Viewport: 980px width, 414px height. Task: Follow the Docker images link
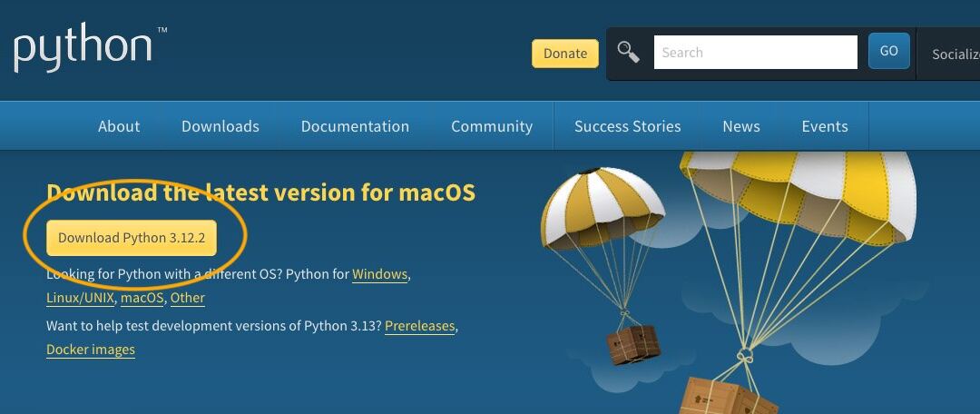pos(91,350)
